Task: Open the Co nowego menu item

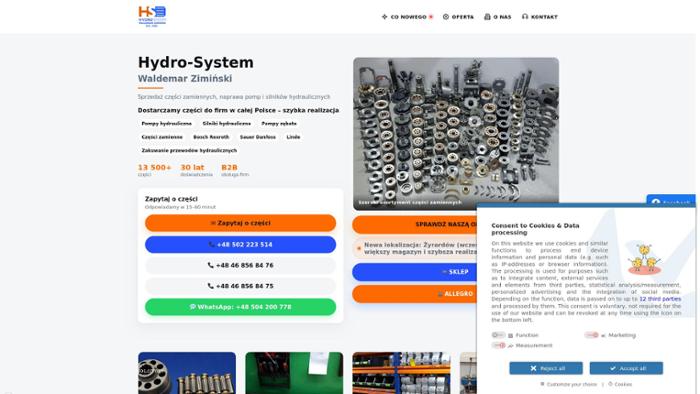Action: coord(407,17)
